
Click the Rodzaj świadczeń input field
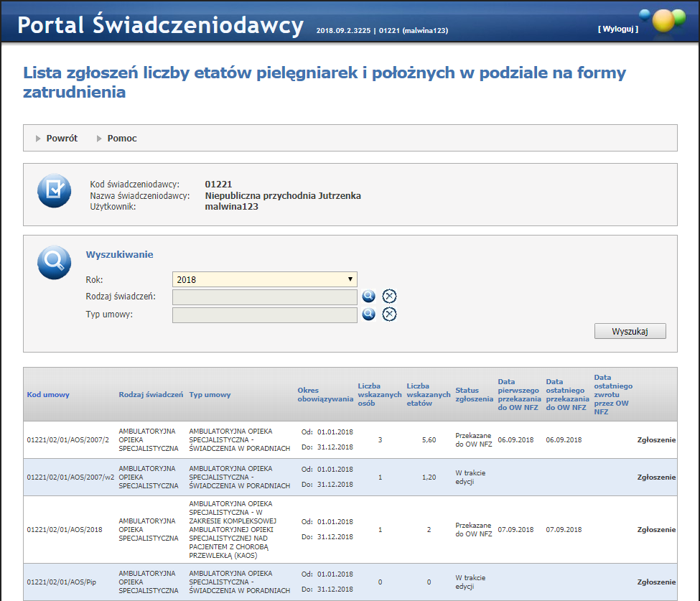tap(264, 297)
